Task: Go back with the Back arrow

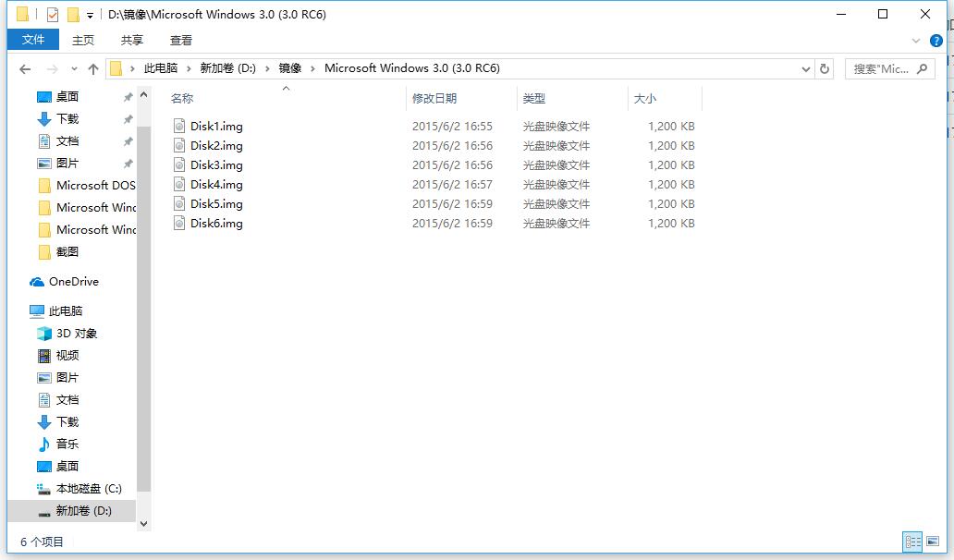Action: [x=25, y=69]
